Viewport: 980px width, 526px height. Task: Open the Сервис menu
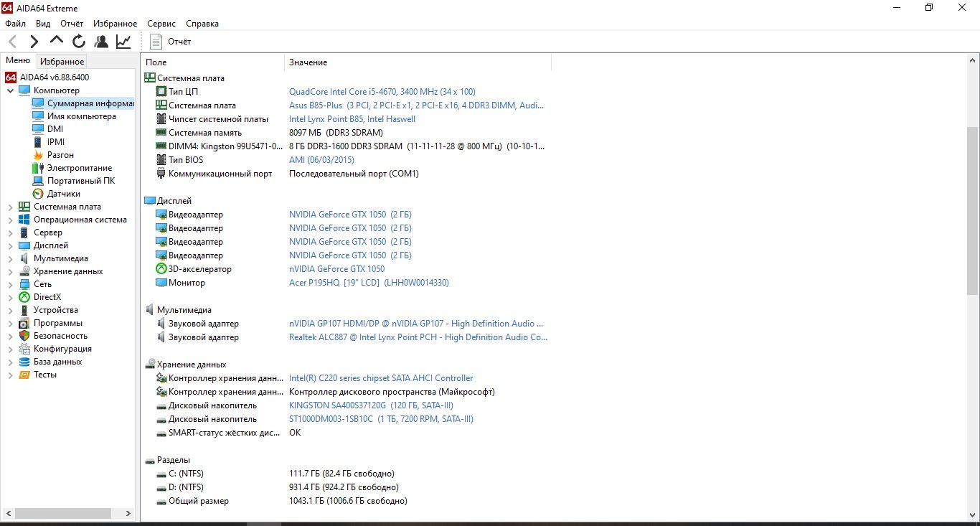[x=161, y=24]
